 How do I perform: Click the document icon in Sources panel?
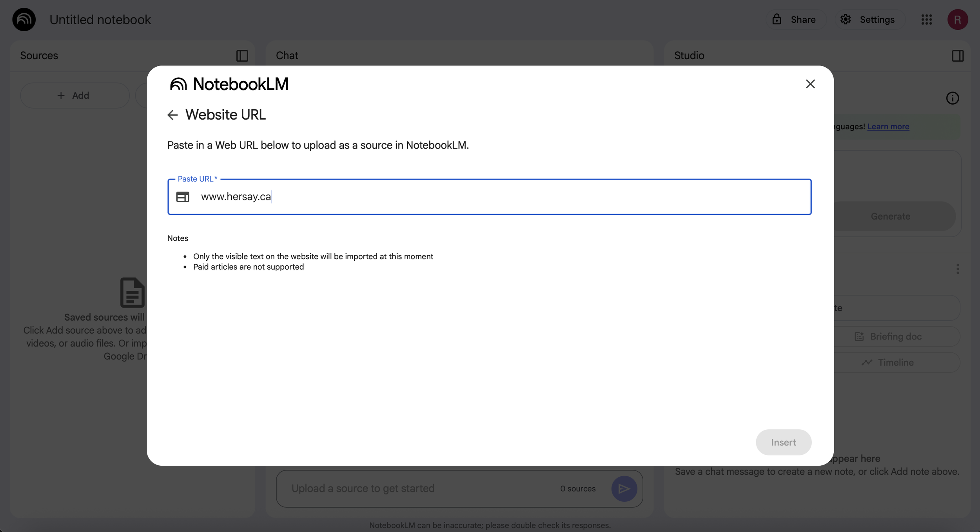click(132, 292)
